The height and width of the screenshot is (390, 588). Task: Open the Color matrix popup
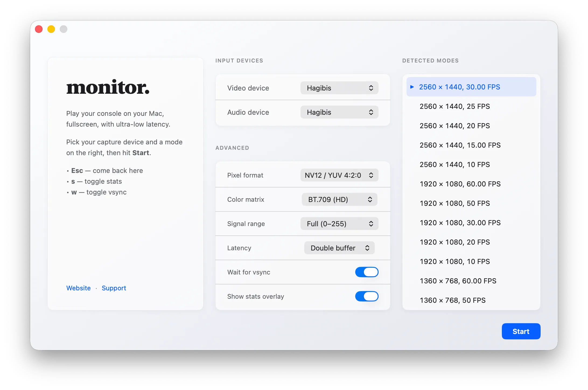(x=339, y=200)
